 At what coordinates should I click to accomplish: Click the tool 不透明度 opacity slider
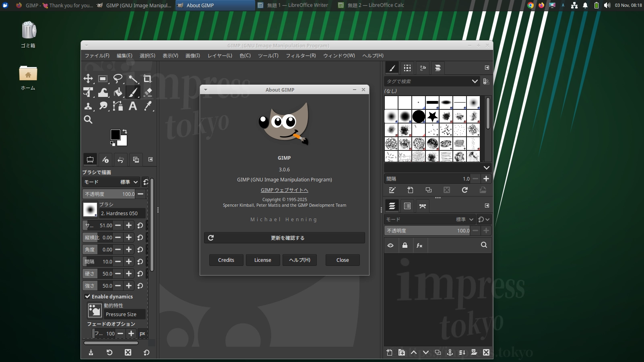(x=109, y=194)
